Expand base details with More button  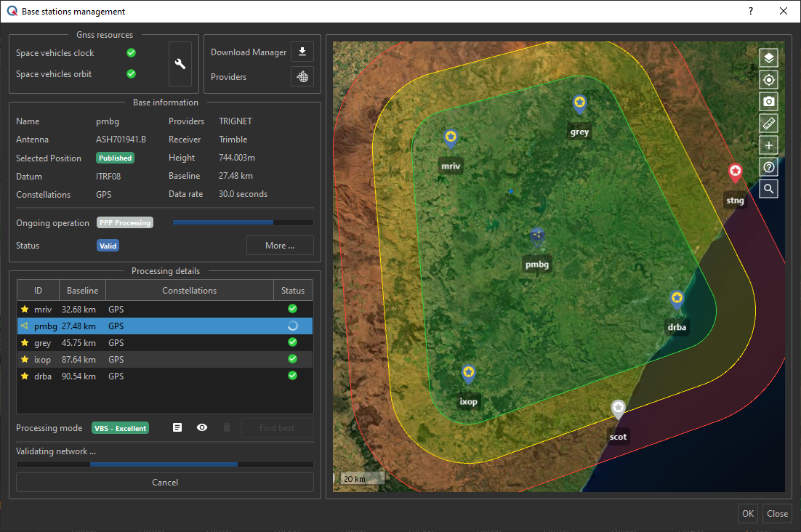[280, 246]
